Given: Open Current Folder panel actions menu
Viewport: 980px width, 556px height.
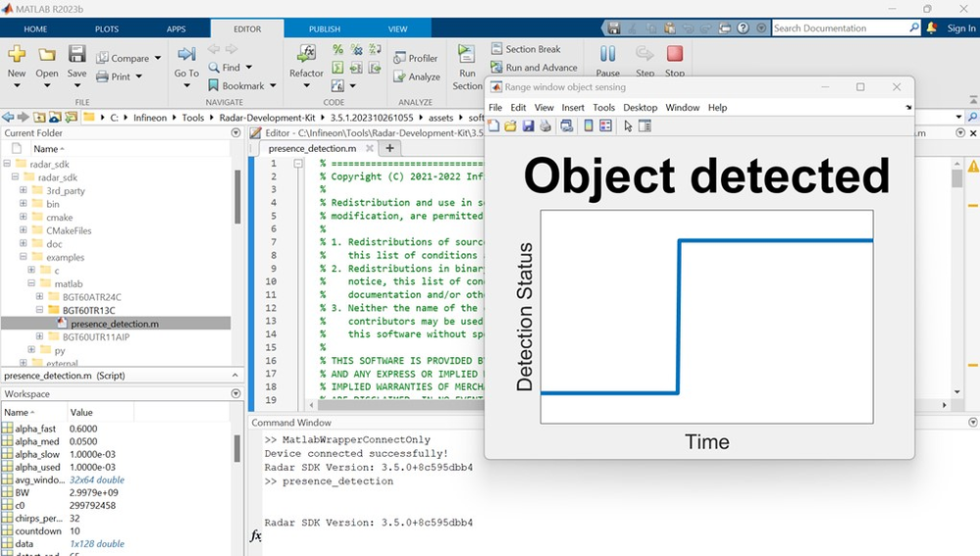Looking at the screenshot, I should [235, 132].
